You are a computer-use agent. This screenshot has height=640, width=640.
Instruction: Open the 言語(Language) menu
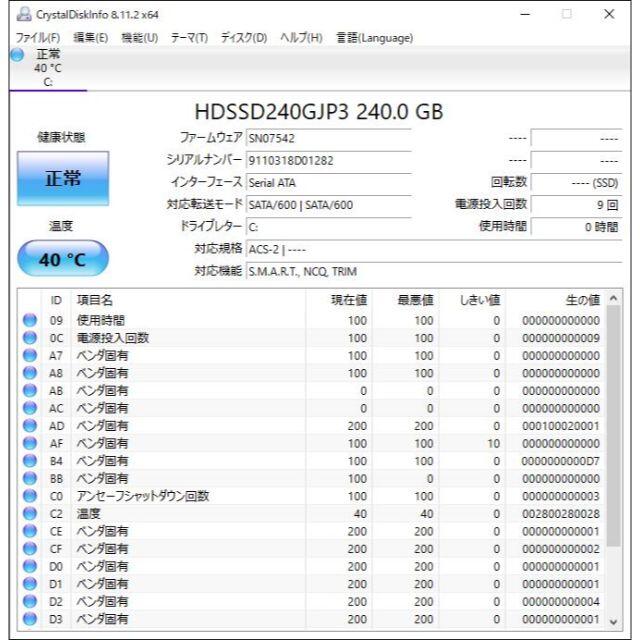click(374, 38)
